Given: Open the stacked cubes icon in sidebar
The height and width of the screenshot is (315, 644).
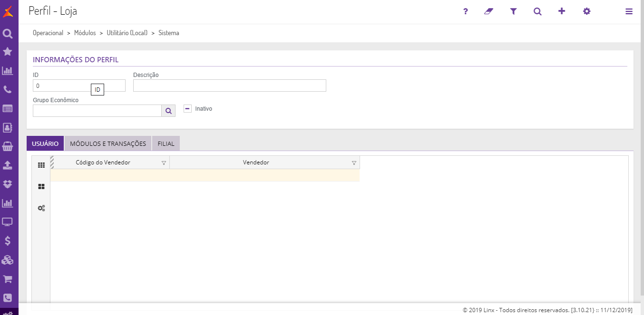Looking at the screenshot, I should (x=8, y=260).
